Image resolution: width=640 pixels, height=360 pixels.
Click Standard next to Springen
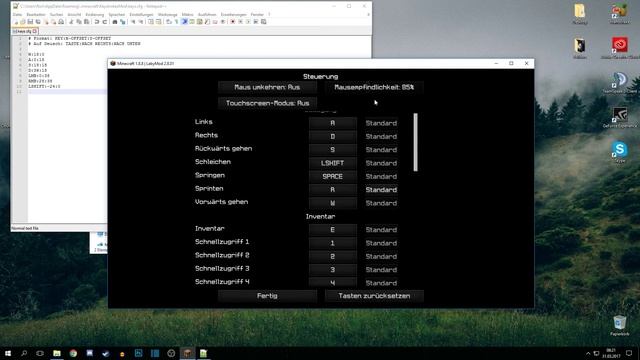tap(381, 176)
